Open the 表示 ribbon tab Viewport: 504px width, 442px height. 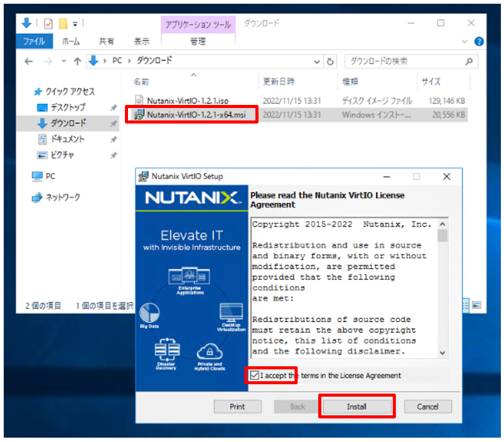pyautogui.click(x=142, y=42)
